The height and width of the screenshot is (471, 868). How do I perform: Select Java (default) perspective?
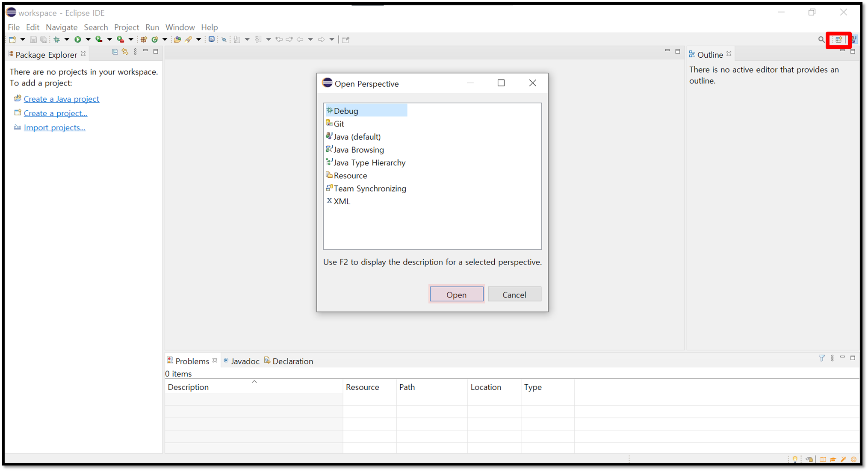(x=353, y=137)
